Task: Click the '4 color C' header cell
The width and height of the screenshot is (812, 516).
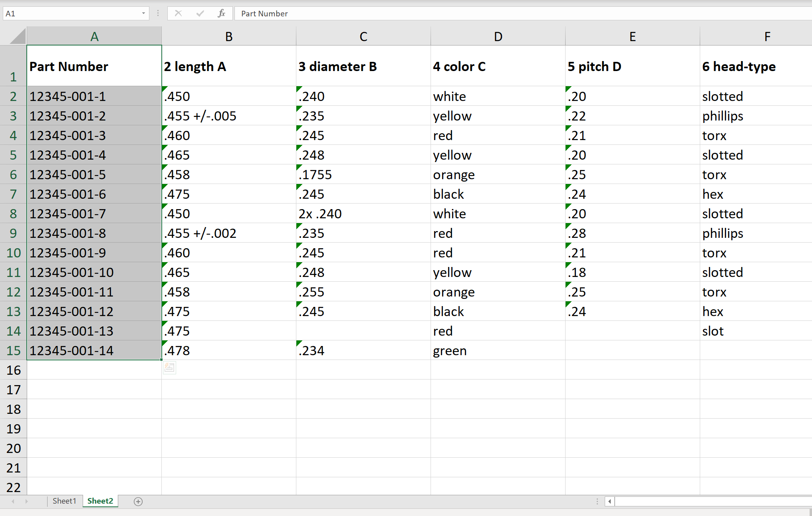Action: coord(498,66)
